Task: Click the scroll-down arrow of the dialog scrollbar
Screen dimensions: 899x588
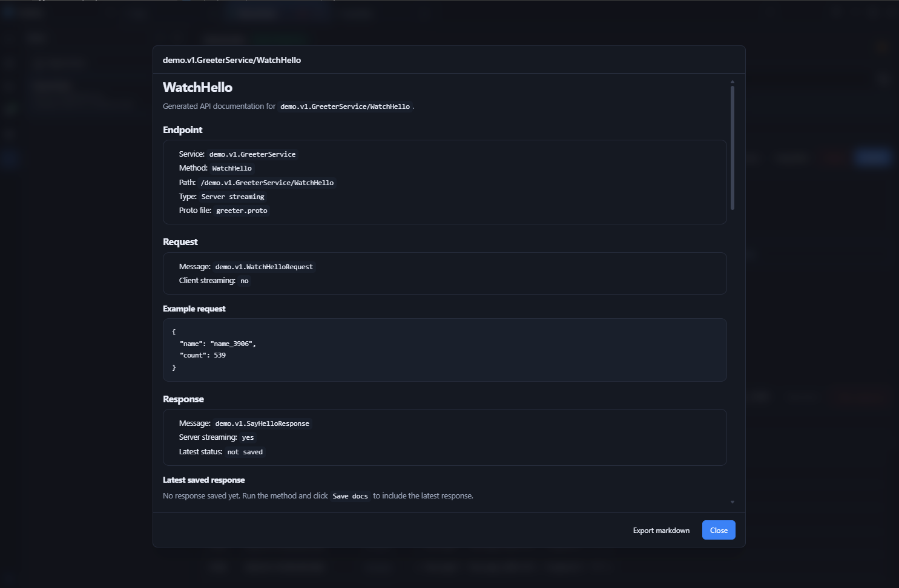Action: (x=733, y=502)
